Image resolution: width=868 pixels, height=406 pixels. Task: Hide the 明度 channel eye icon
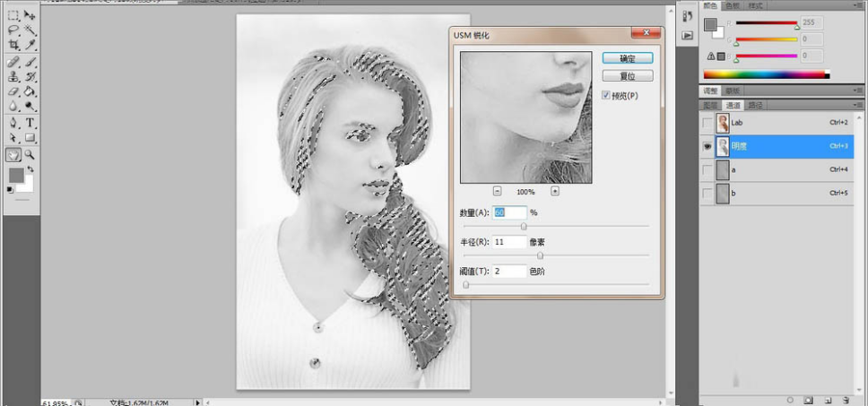click(x=708, y=145)
